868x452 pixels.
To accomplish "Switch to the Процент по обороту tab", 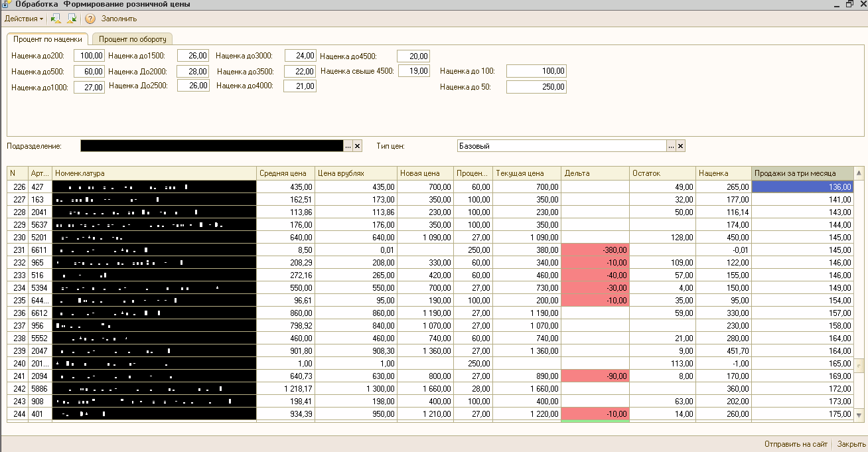I will click(x=132, y=39).
